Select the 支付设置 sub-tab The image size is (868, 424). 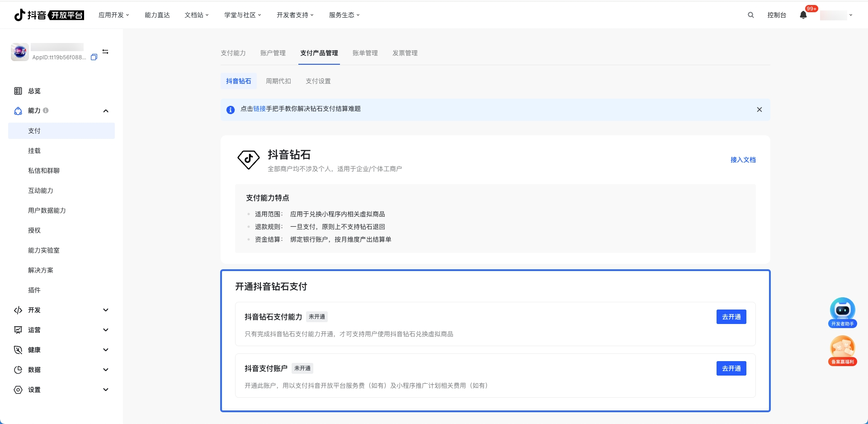point(318,81)
